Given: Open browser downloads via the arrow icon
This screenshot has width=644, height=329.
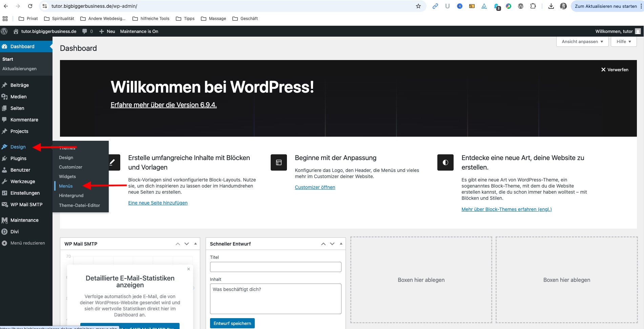Looking at the screenshot, I should coord(551,6).
